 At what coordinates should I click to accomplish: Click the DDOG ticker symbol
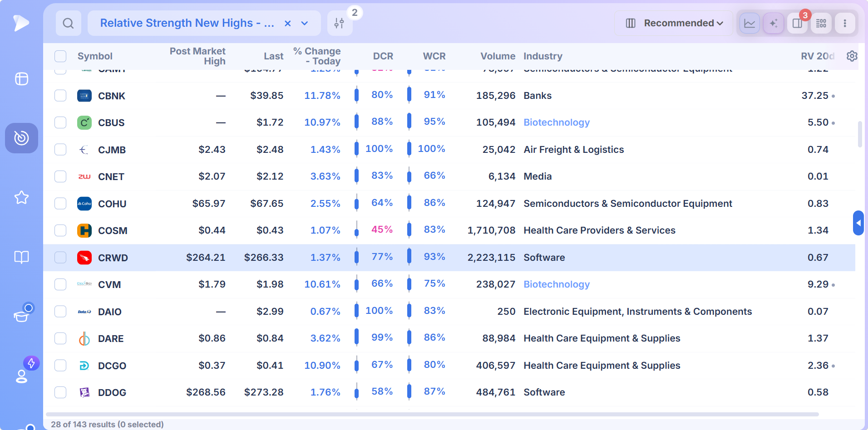(x=112, y=392)
